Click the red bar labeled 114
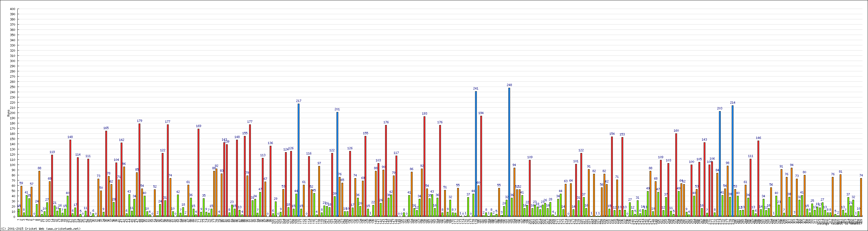This screenshot has height=231, width=868. [78, 187]
